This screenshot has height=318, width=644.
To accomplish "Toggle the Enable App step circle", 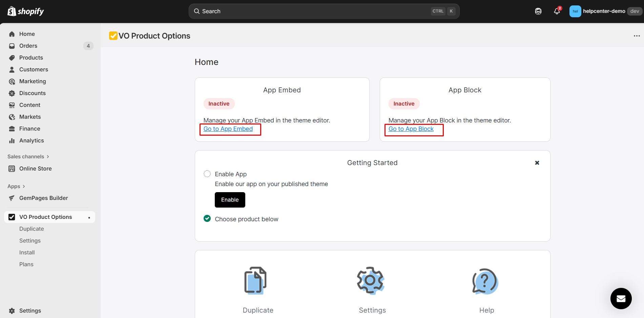I will (207, 174).
